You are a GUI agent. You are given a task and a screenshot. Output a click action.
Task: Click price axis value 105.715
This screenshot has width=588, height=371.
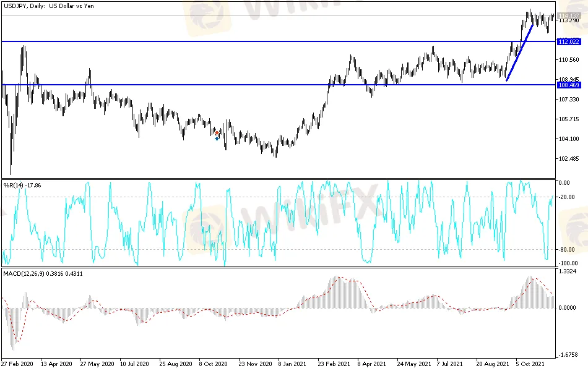pos(569,119)
